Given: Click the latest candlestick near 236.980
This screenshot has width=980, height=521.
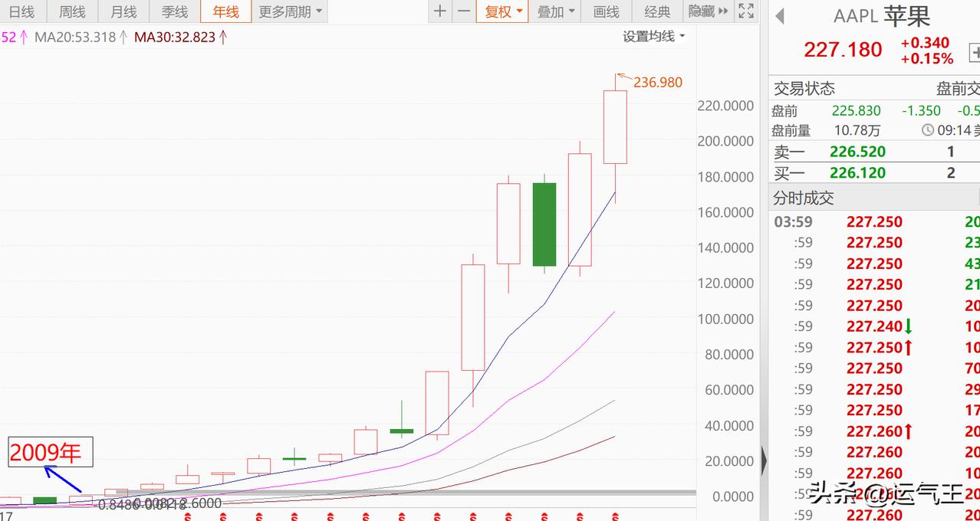Looking at the screenshot, I should click(x=615, y=127).
